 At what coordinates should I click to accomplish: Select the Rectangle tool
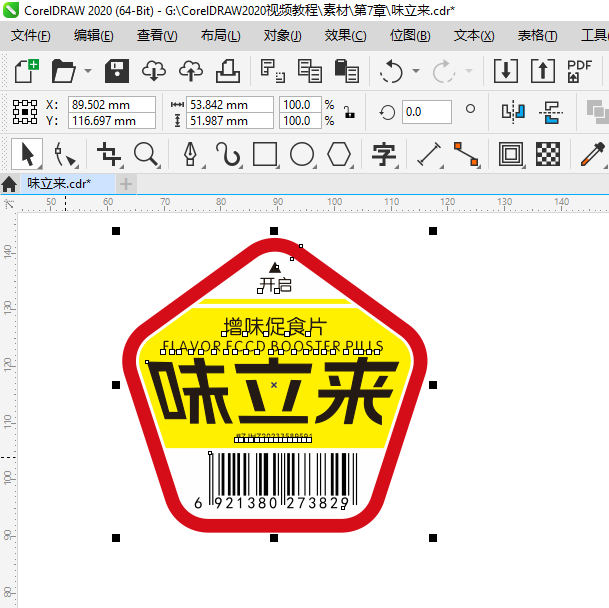pyautogui.click(x=265, y=154)
